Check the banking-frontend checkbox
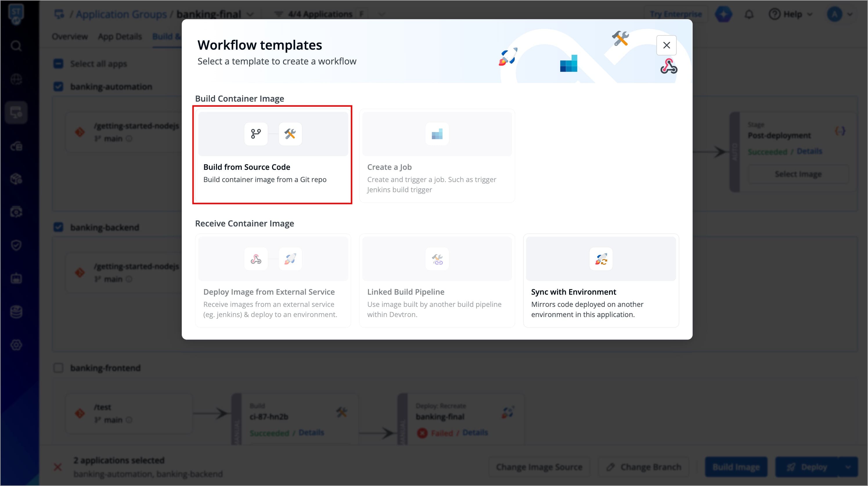Image resolution: width=868 pixels, height=486 pixels. click(x=58, y=368)
